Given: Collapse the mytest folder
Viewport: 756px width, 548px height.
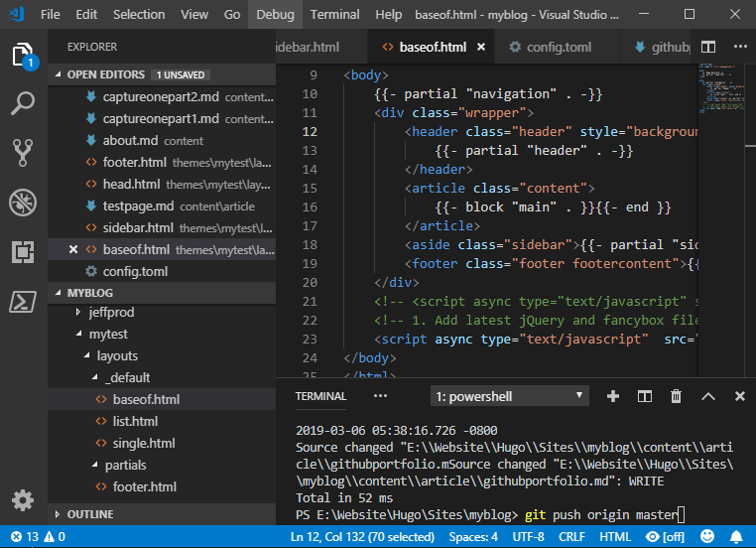Looking at the screenshot, I should click(79, 334).
